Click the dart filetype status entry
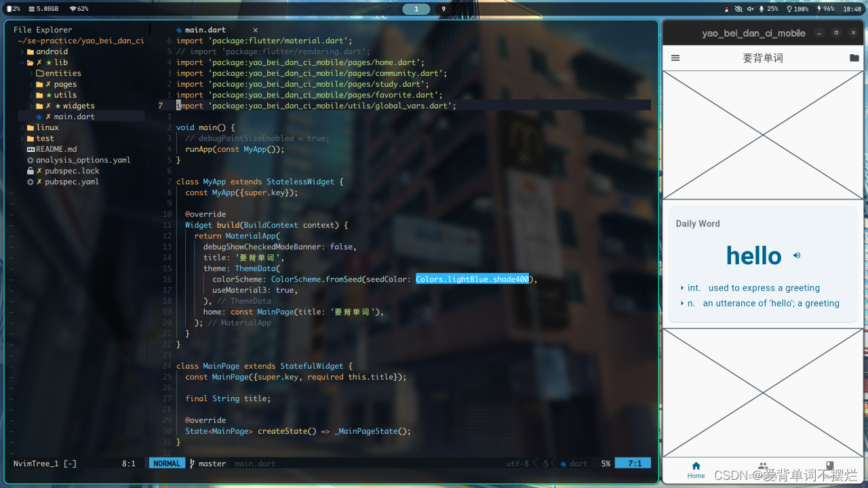The height and width of the screenshot is (488, 868). coord(574,464)
